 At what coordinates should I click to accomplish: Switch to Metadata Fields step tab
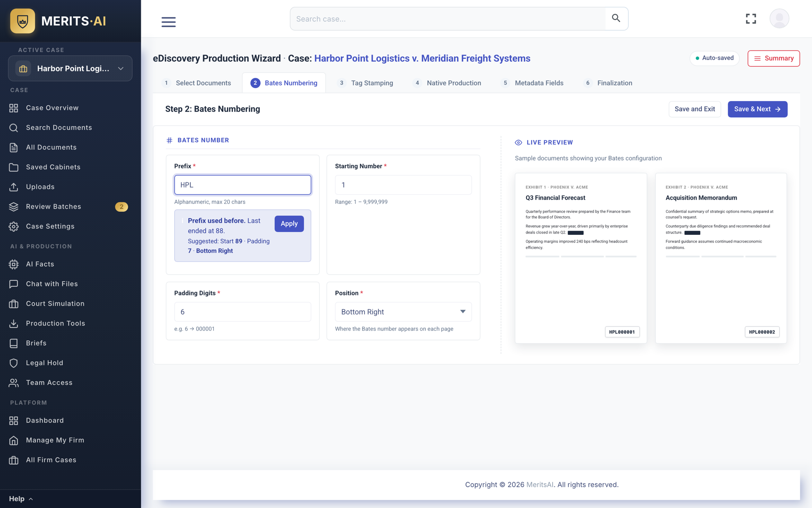click(532, 83)
